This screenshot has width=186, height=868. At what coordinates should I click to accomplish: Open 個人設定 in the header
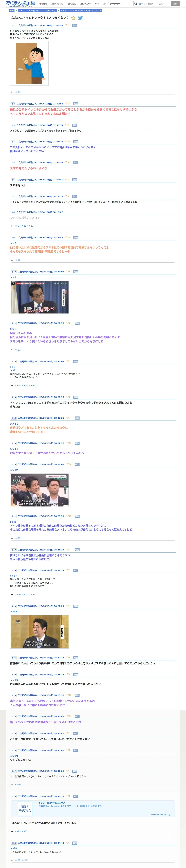tap(72, 4)
